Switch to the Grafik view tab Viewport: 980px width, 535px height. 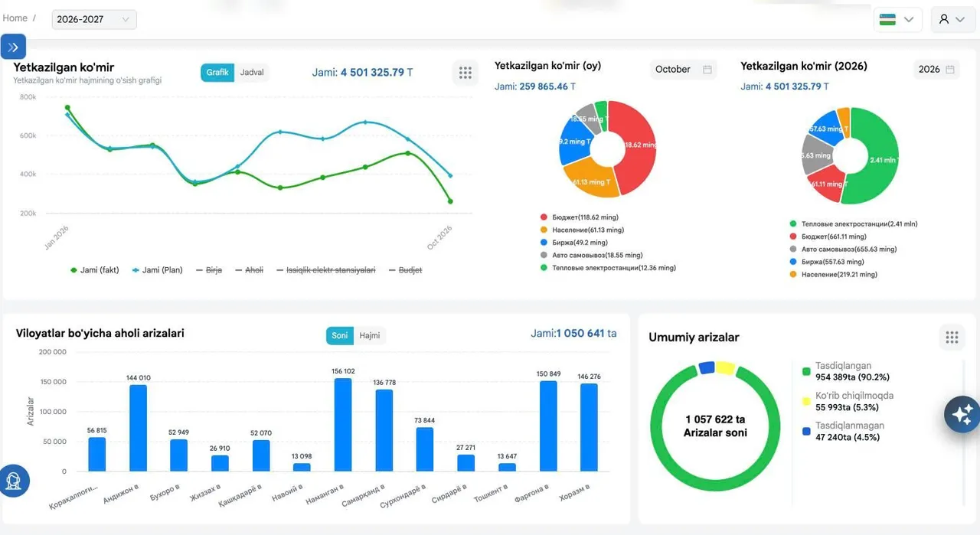coord(217,73)
